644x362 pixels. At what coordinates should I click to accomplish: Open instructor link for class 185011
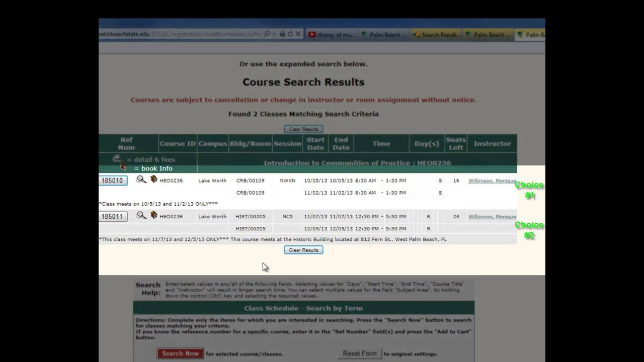pyautogui.click(x=492, y=217)
